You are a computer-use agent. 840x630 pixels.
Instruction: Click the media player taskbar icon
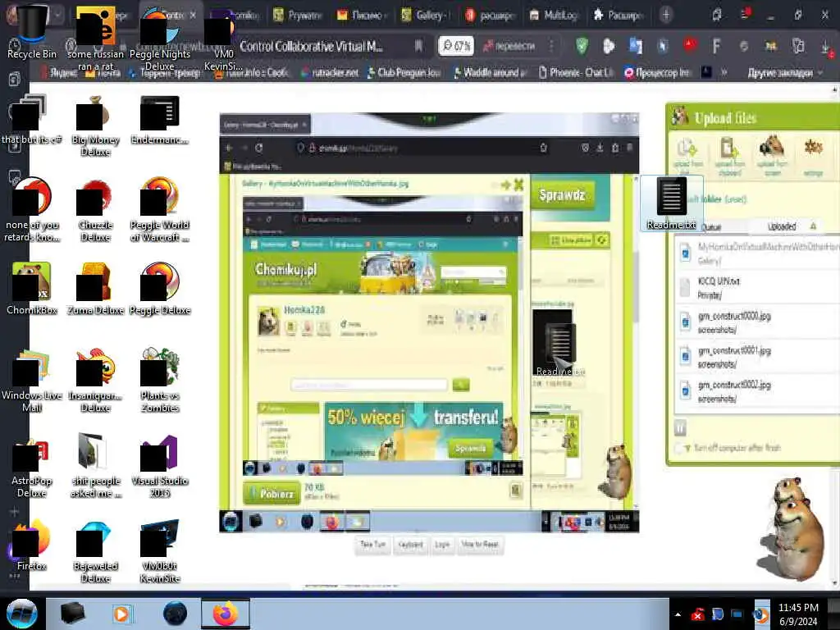121,614
